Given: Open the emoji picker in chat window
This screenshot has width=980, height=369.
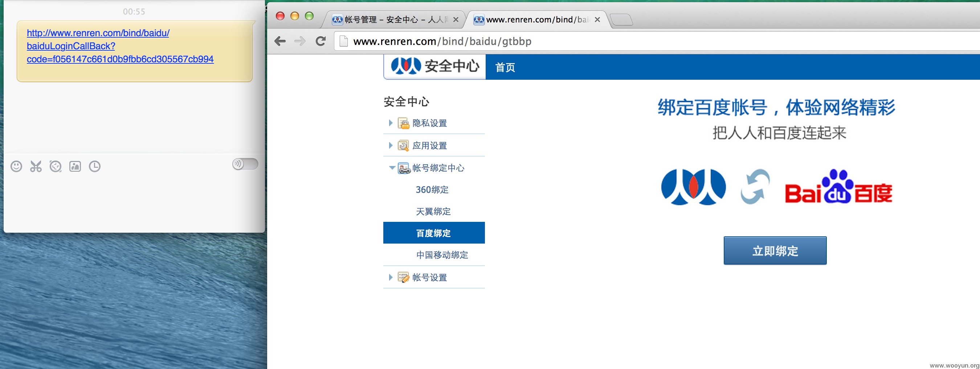Looking at the screenshot, I should pyautogui.click(x=16, y=166).
